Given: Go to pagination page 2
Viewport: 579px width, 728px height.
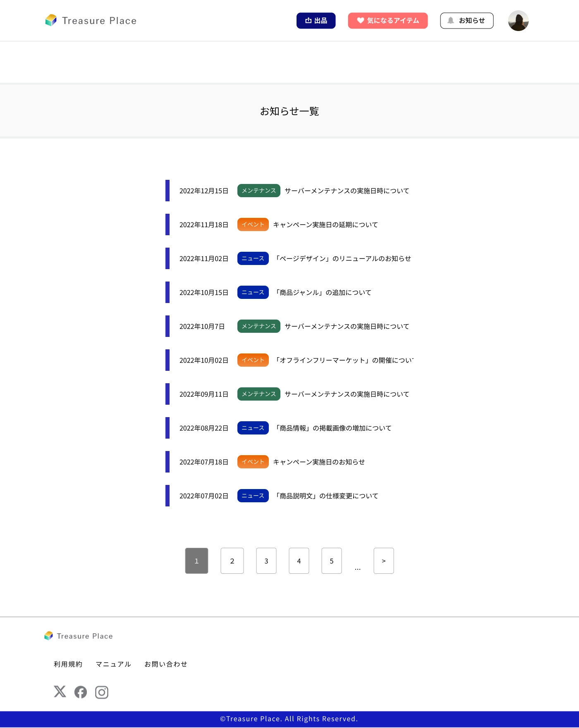Looking at the screenshot, I should [232, 561].
